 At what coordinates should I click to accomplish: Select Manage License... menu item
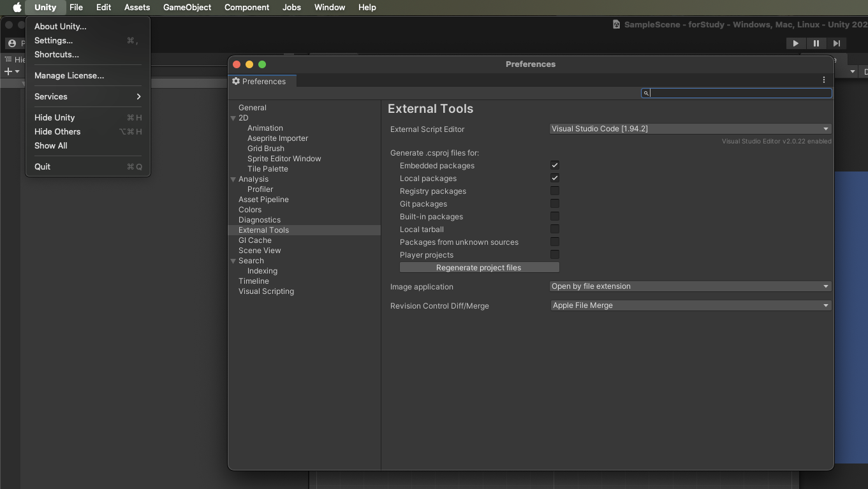pyautogui.click(x=88, y=76)
